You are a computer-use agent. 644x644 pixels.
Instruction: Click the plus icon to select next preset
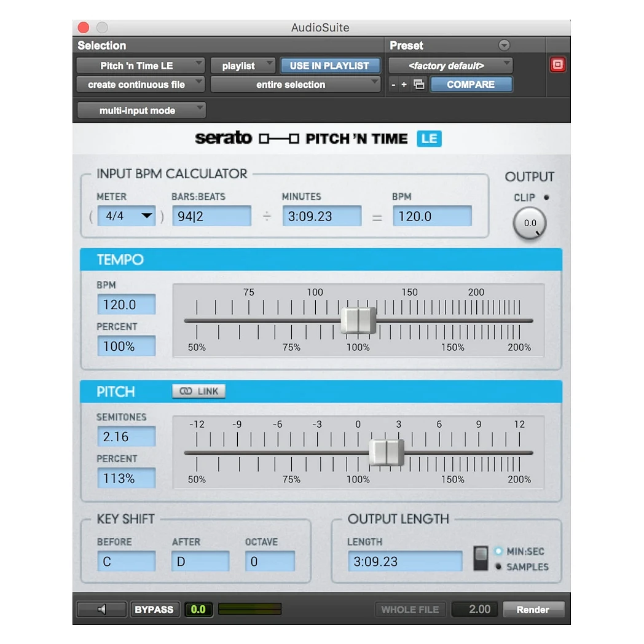pos(404,85)
